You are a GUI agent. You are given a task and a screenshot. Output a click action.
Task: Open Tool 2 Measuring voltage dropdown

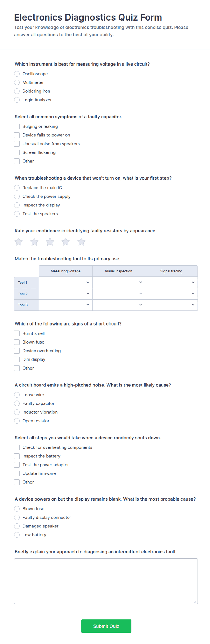[x=65, y=294]
